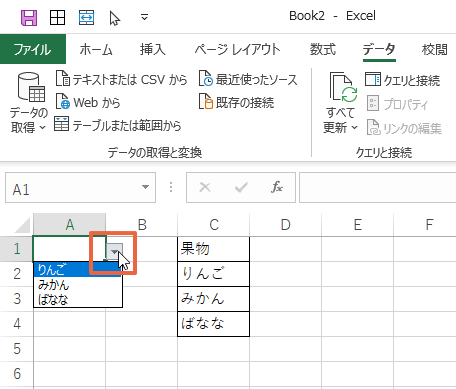Viewport: 456px width, 389px height.
Task: Click the purple Save icon
Action: pyautogui.click(x=29, y=17)
